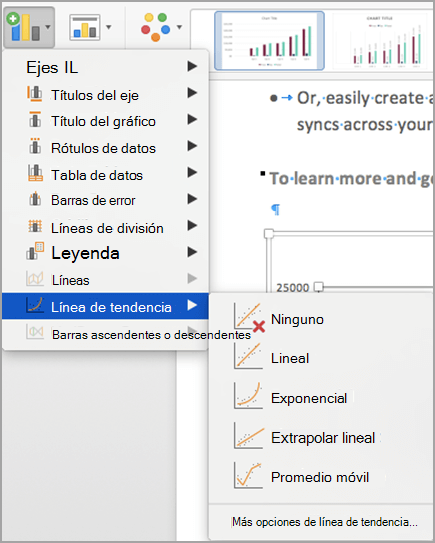Expand the Ejes submenu arrow
435x543 pixels.
coord(192,66)
